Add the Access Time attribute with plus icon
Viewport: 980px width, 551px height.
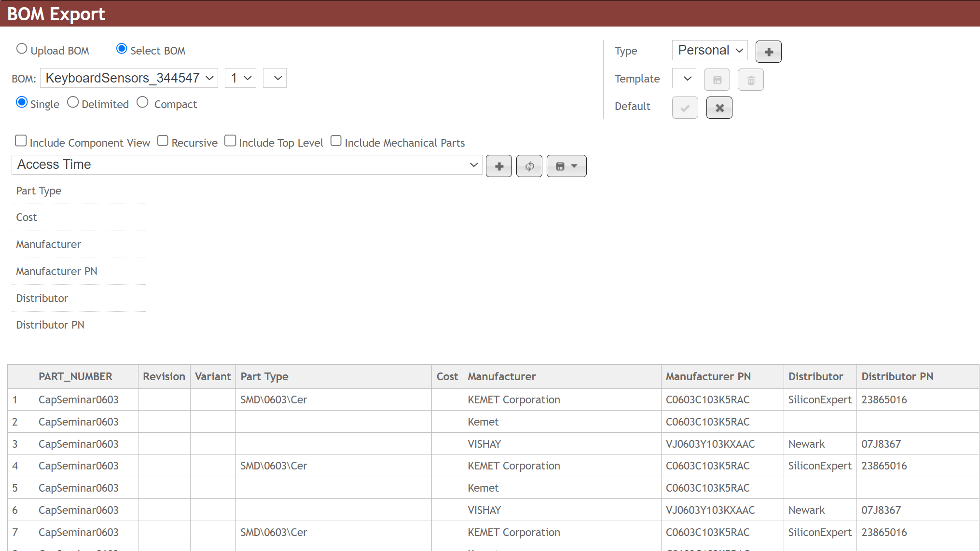(498, 166)
